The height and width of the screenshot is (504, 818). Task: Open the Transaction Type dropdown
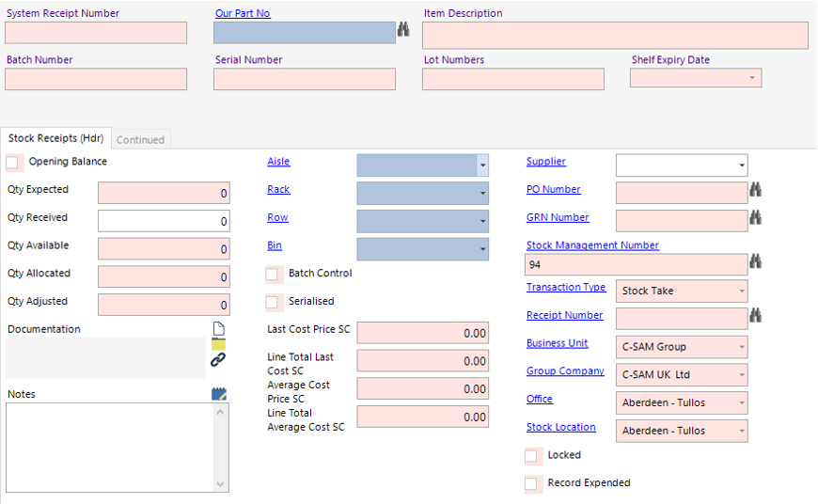click(x=742, y=291)
